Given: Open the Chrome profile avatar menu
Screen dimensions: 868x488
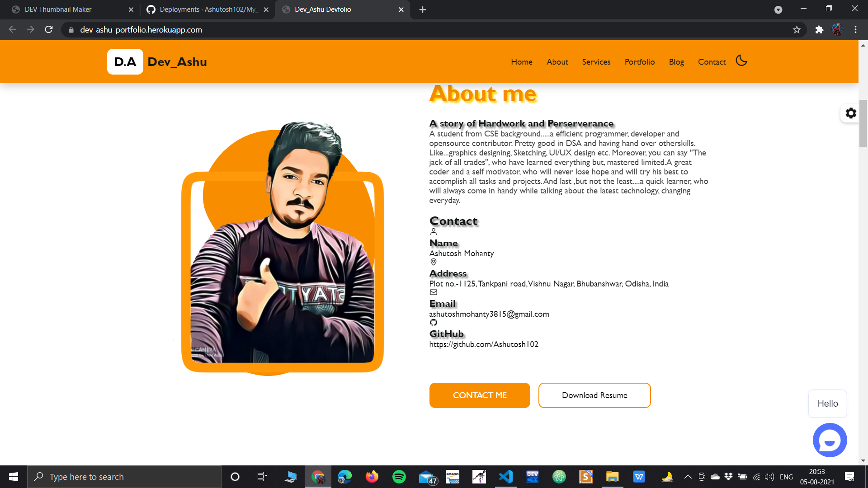Looking at the screenshot, I should (x=838, y=30).
